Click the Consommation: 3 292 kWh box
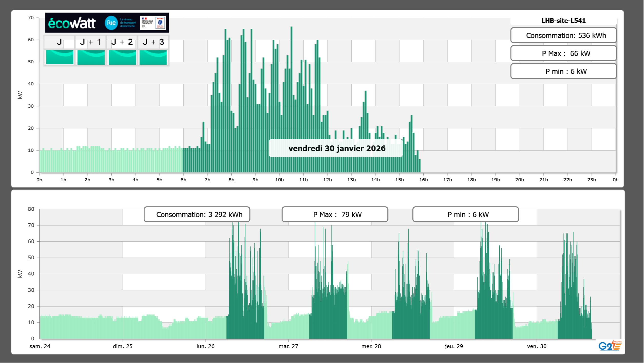The image size is (644, 363). click(x=197, y=214)
